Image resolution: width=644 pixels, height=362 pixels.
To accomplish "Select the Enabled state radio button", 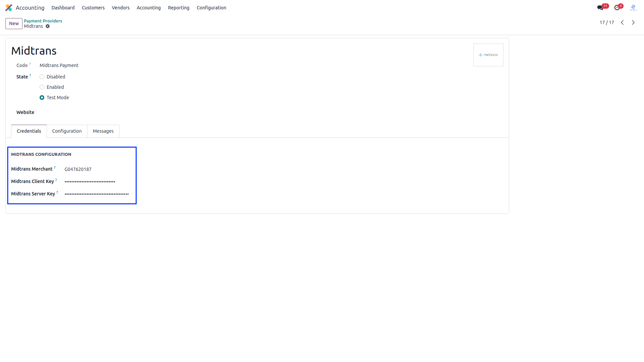I will pos(42,87).
